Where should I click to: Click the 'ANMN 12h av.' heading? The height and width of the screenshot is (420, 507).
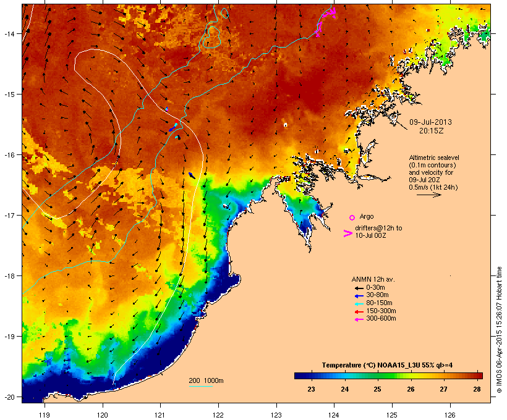373,279
